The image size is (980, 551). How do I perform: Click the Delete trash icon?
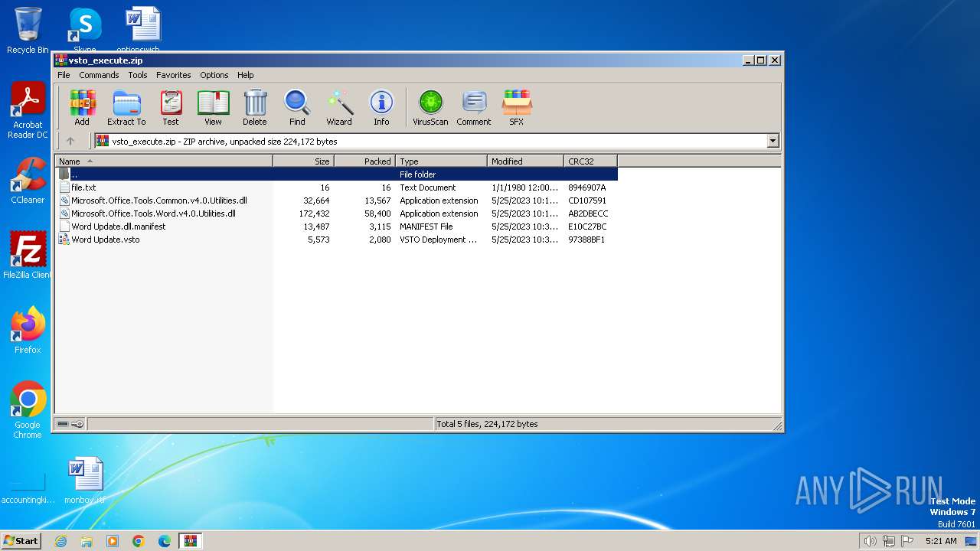255,107
